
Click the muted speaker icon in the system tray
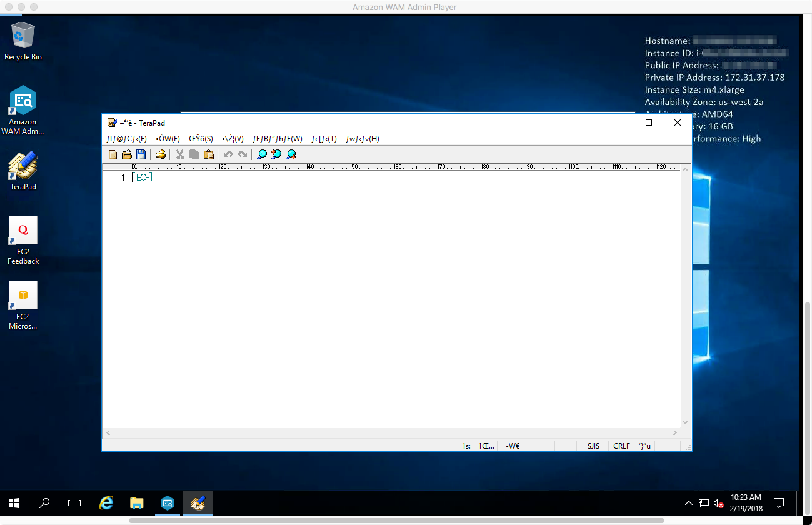coord(718,503)
